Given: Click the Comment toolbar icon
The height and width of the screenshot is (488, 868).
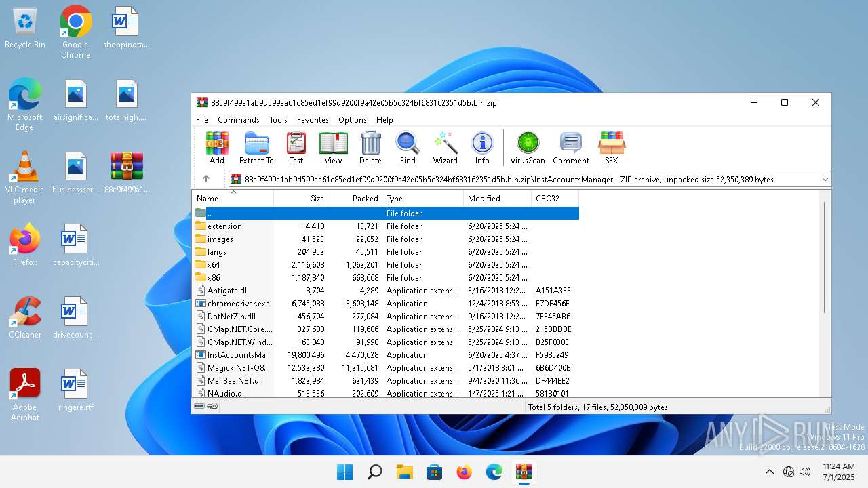Looking at the screenshot, I should (571, 148).
